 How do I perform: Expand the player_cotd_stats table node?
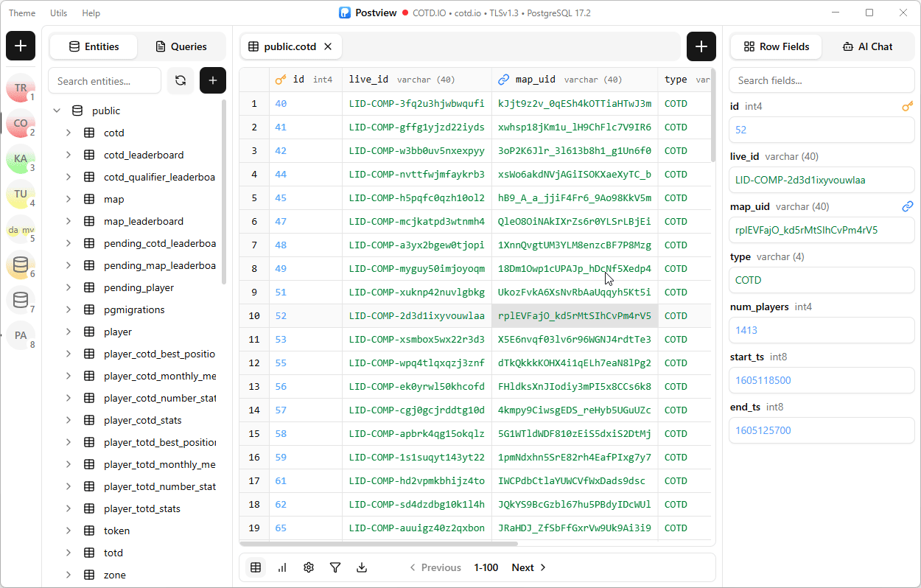tap(69, 420)
